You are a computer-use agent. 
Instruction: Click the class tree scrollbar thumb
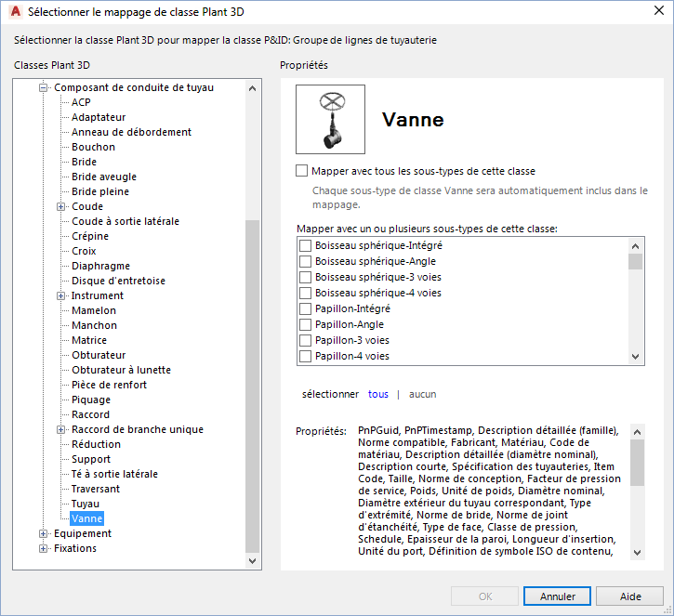[x=252, y=387]
